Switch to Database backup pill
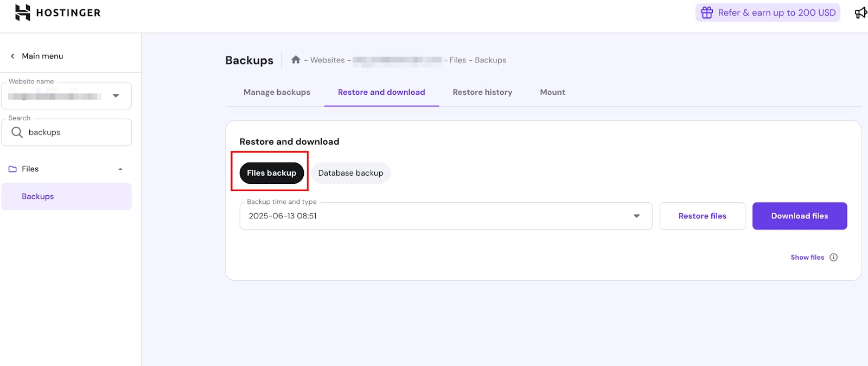Screen dimensions: 868x366 pyautogui.click(x=350, y=173)
